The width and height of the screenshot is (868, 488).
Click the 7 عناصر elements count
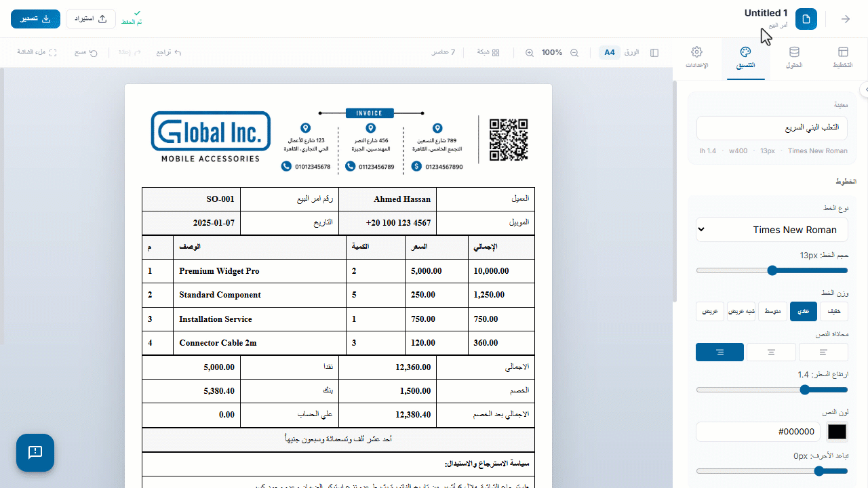[443, 52]
